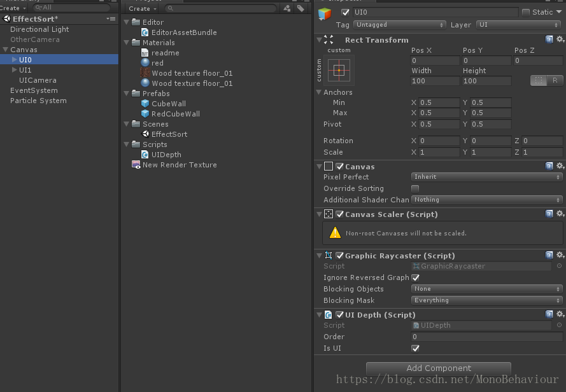Open UI Depth script gear menu
The height and width of the screenshot is (392, 566).
pyautogui.click(x=560, y=314)
